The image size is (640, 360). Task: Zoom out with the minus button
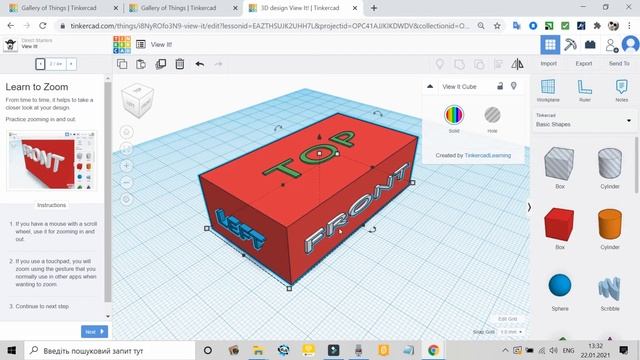[x=127, y=182]
